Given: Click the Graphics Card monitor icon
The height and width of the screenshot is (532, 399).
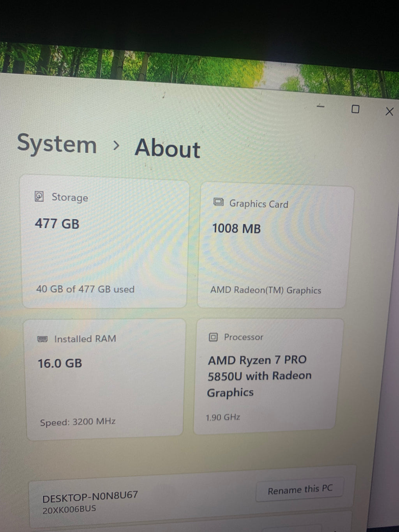Looking at the screenshot, I should tap(219, 202).
